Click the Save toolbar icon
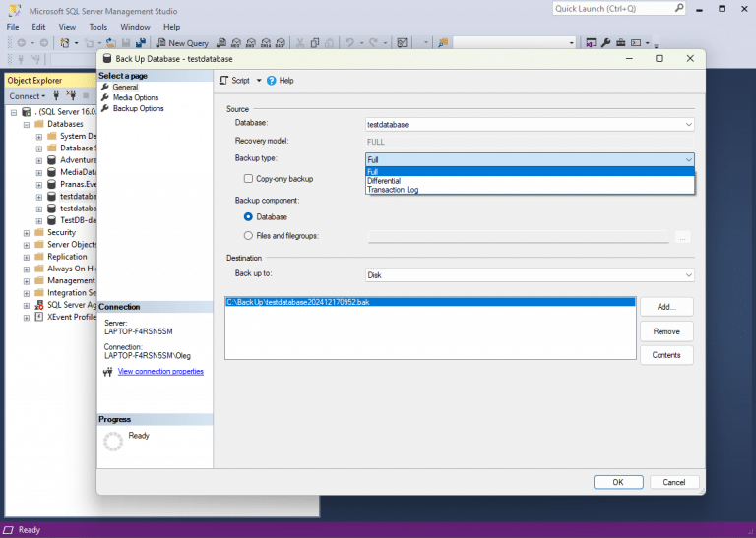The image size is (756, 538). pyautogui.click(x=126, y=43)
